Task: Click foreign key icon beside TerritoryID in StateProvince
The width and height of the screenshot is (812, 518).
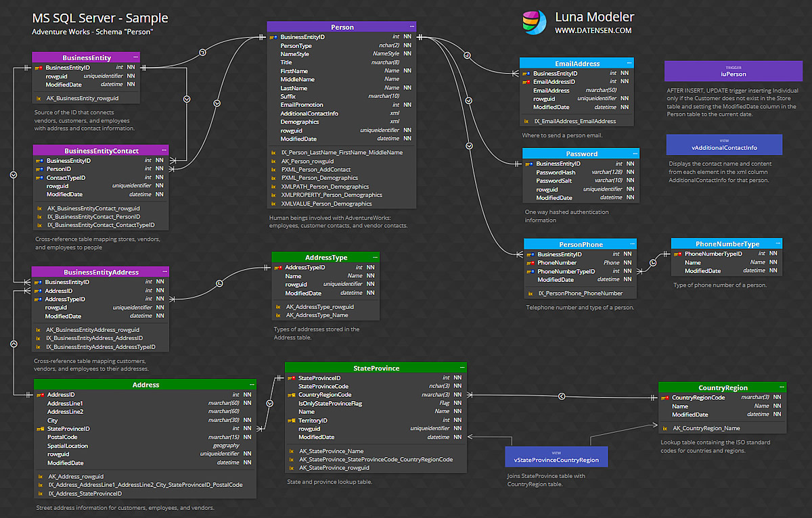Action: click(292, 421)
